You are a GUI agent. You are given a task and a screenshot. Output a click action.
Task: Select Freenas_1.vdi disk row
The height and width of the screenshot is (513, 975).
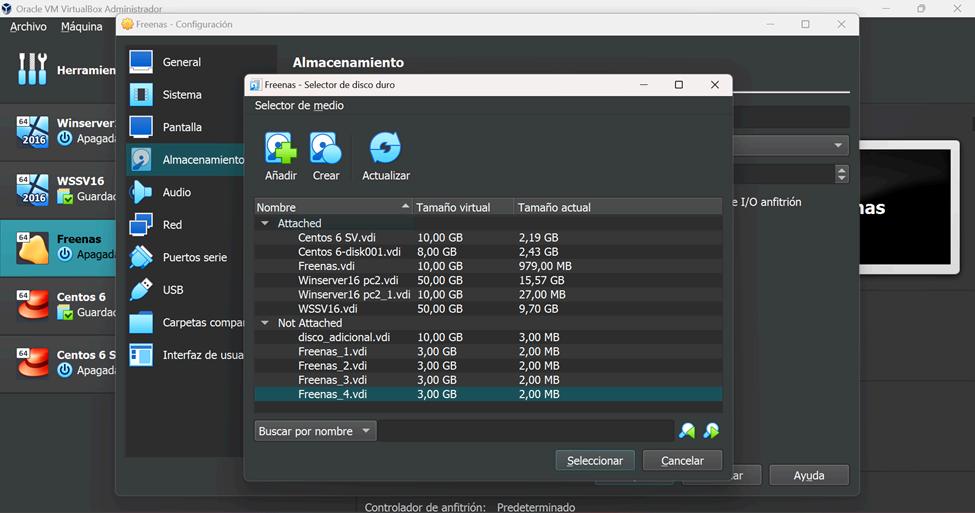[488, 351]
